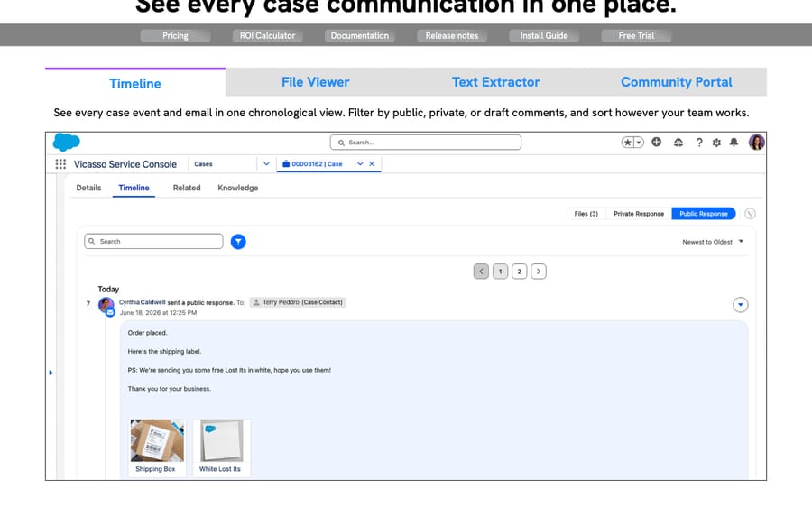Select the Private Response button
The width and height of the screenshot is (812, 508).
(x=639, y=214)
